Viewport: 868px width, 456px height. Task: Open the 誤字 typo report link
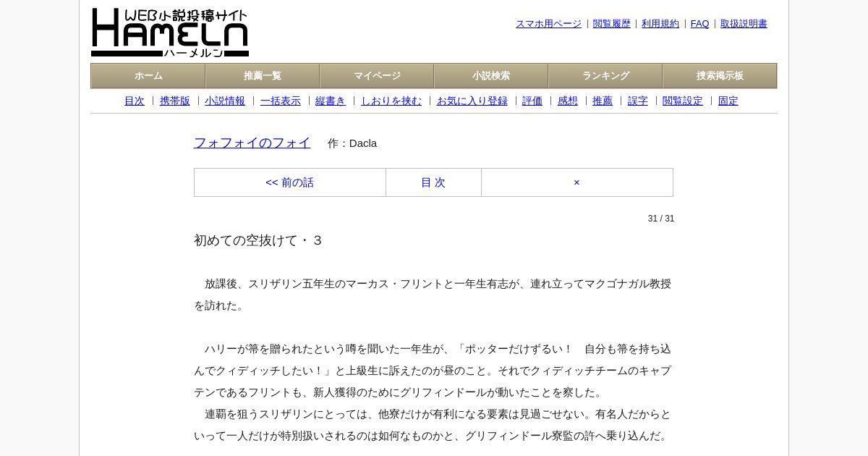(x=638, y=101)
